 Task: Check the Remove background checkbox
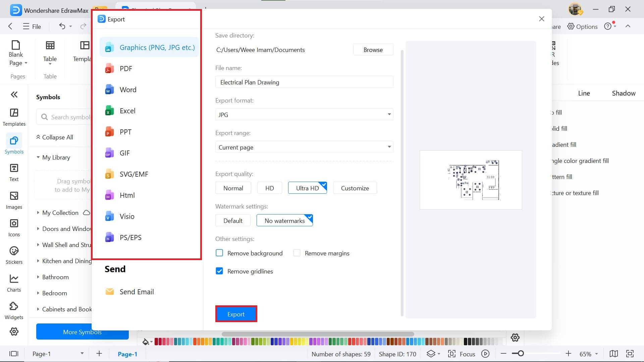[x=219, y=253]
